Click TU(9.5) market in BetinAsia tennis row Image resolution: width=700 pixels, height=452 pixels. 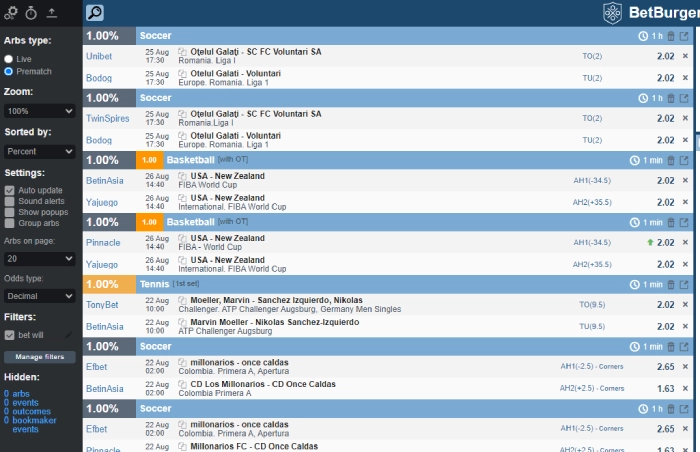[592, 326]
